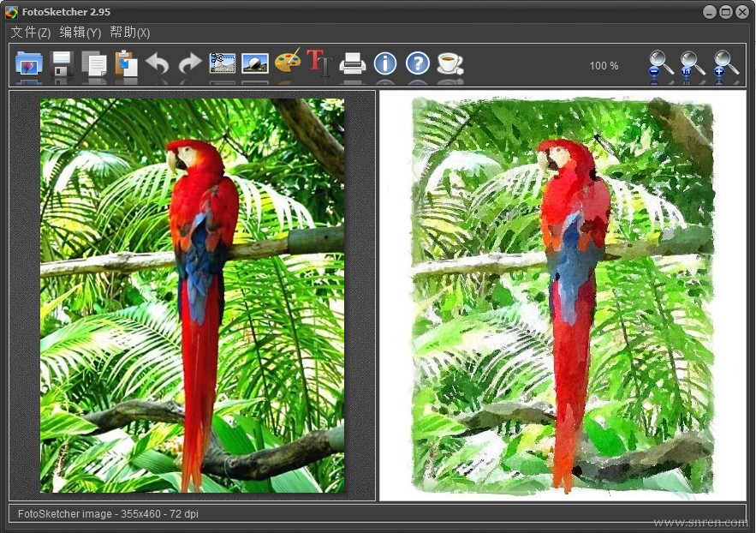756x533 pixels.
Task: Open the 文件(Z) menu
Action: click(30, 33)
